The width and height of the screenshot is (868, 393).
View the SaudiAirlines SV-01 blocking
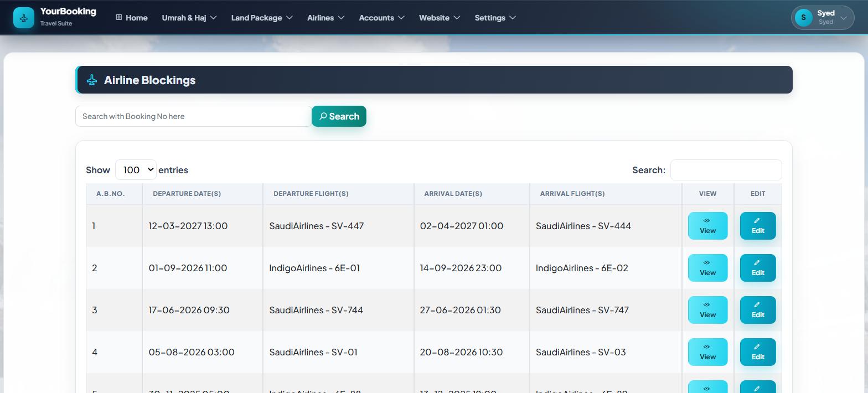707,352
